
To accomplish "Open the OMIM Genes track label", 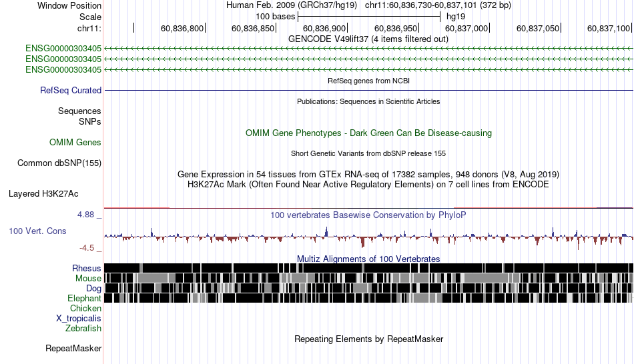I will click(75, 142).
